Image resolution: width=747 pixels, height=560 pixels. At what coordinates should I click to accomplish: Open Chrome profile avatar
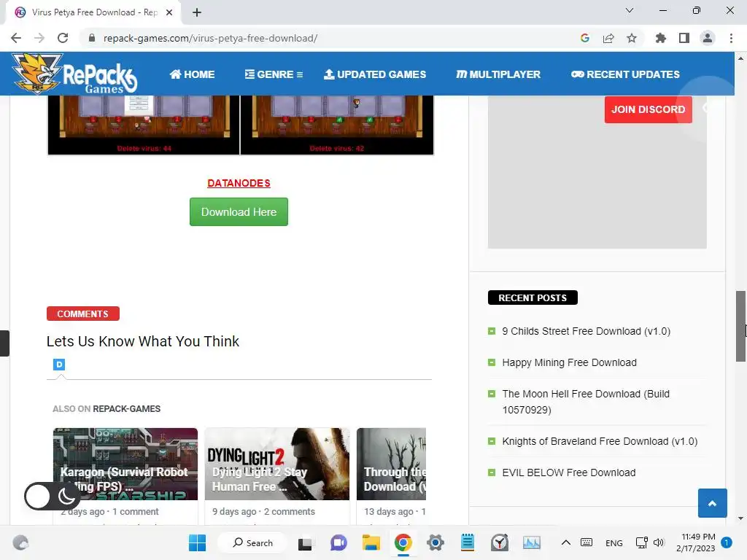point(708,38)
